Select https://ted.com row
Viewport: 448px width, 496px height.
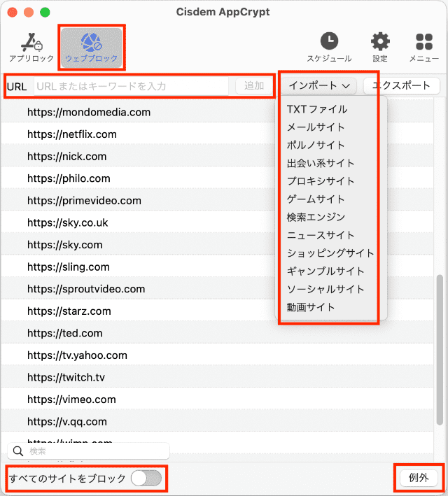(x=217, y=333)
